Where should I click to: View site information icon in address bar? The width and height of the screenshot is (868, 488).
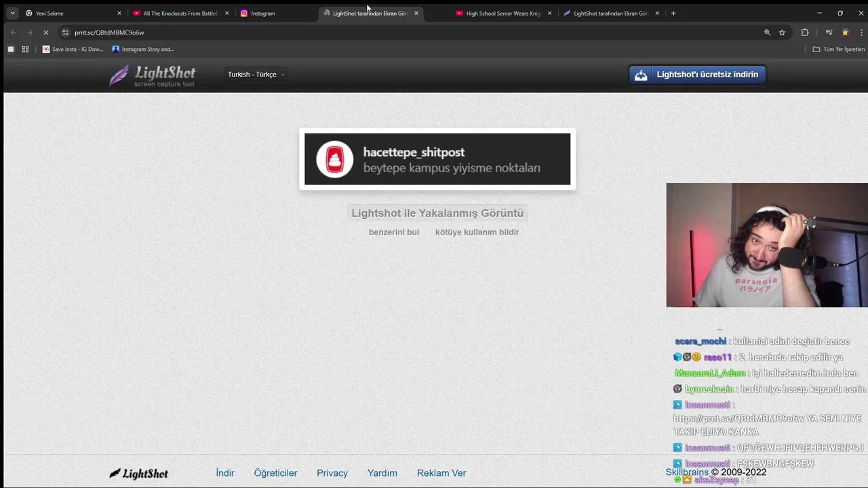[x=65, y=33]
